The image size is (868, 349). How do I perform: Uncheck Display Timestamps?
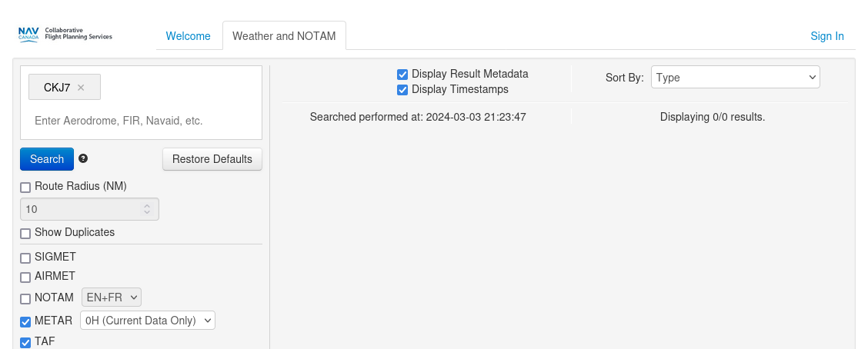point(402,90)
